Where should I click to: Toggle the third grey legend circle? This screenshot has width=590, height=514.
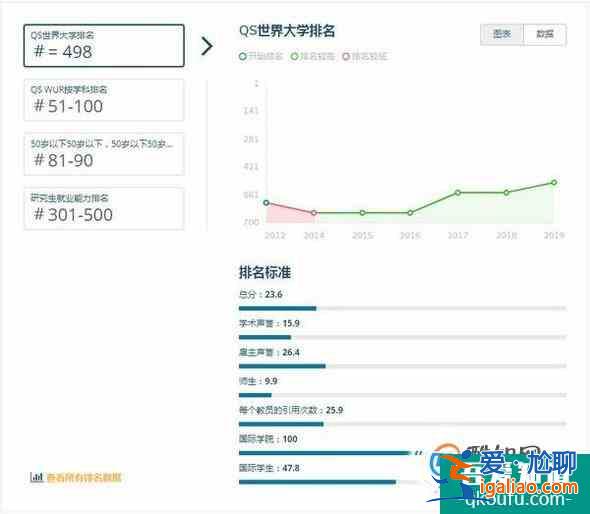[x=346, y=56]
